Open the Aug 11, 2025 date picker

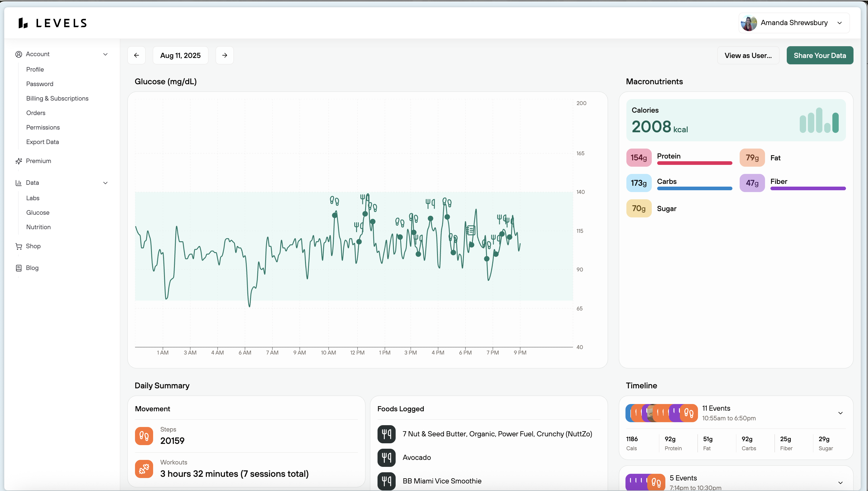coord(180,55)
